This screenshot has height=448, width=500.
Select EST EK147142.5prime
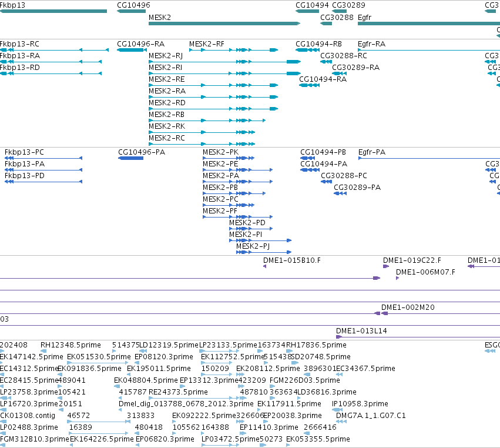point(32,357)
